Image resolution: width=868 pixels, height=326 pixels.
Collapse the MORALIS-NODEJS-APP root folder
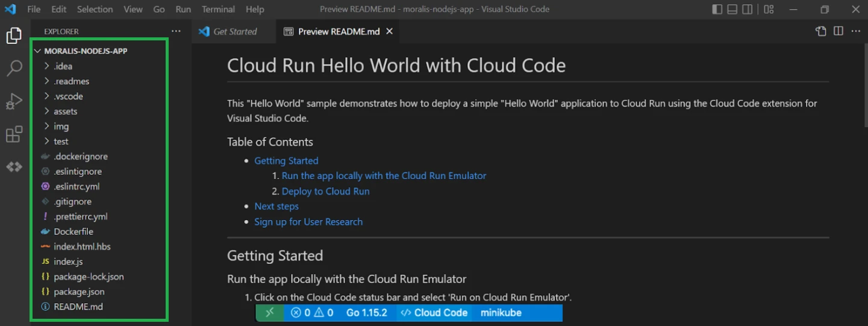[86, 51]
